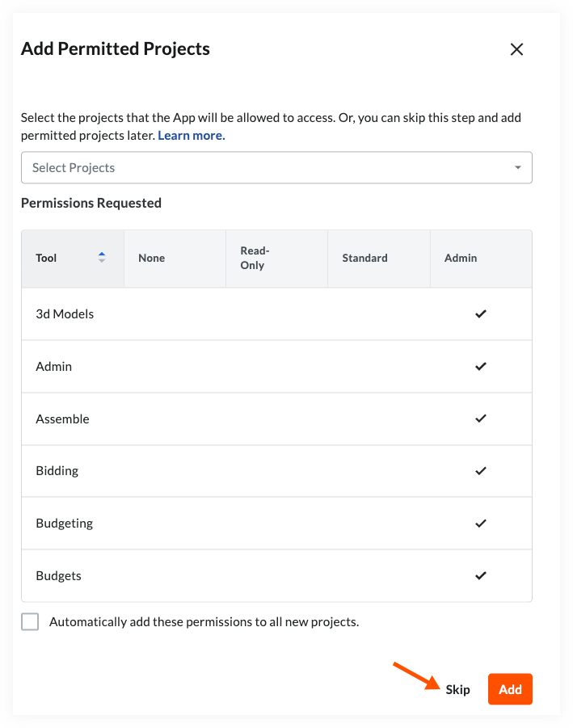Click the Standard column header

(x=364, y=258)
